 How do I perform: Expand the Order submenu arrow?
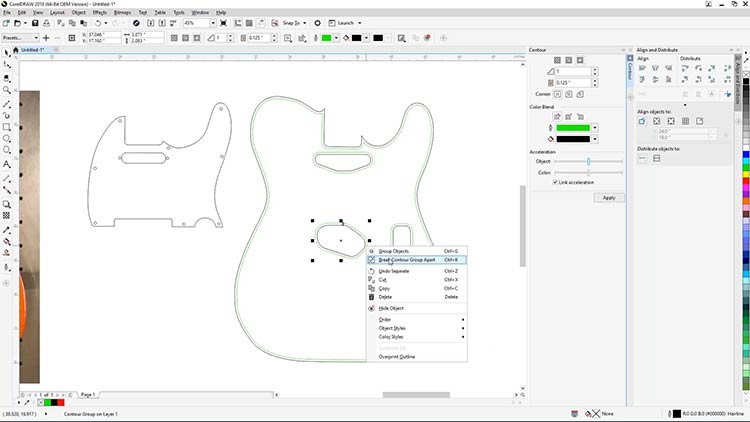pyautogui.click(x=463, y=320)
